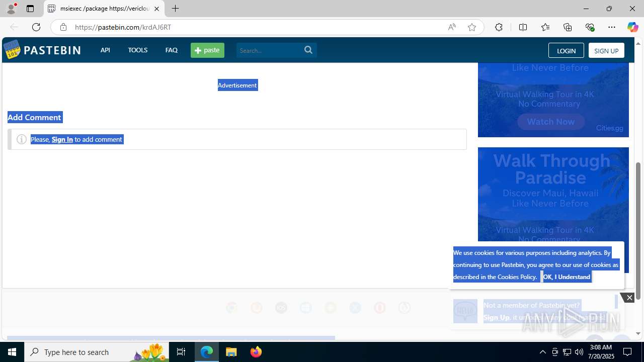The height and width of the screenshot is (362, 644).
Task: View site information lock icon
Action: [63, 27]
